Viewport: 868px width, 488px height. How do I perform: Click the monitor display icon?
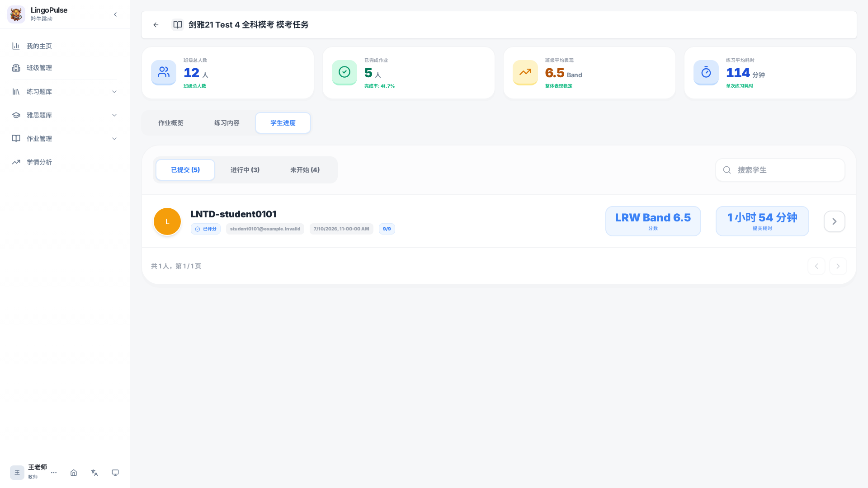[115, 473]
